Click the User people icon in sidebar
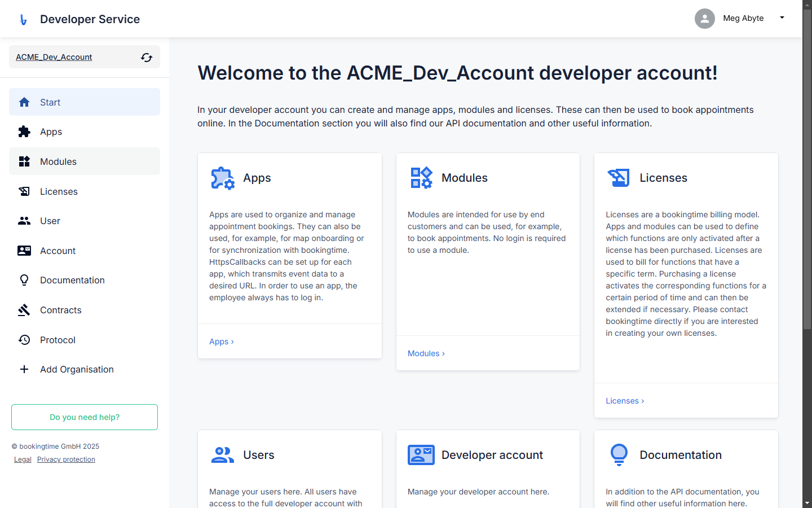Image resolution: width=812 pixels, height=508 pixels. tap(24, 221)
